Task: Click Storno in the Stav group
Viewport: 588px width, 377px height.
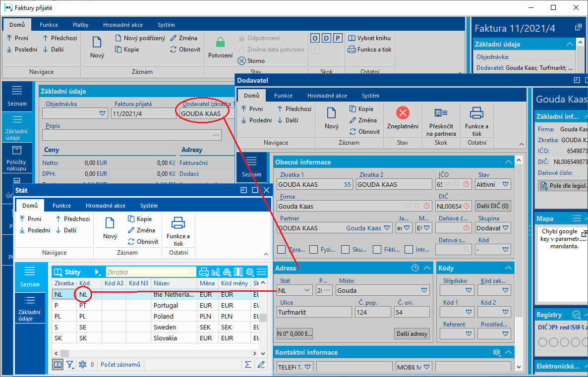Action: (x=251, y=61)
